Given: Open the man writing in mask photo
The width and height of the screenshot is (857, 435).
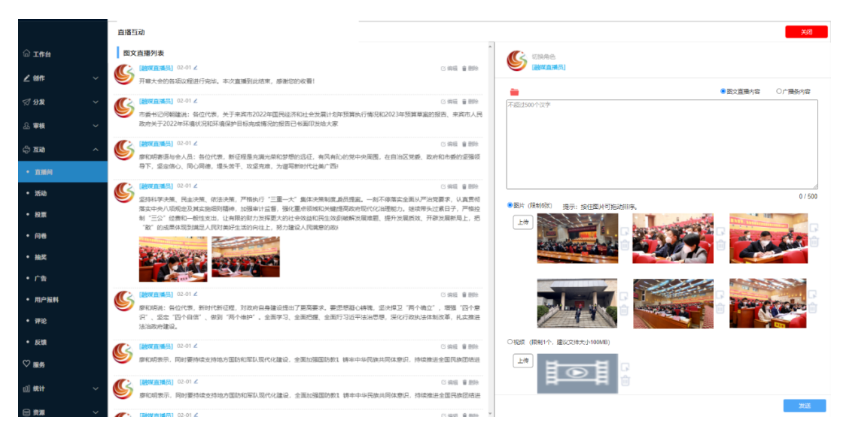Looking at the screenshot, I should 768,238.
